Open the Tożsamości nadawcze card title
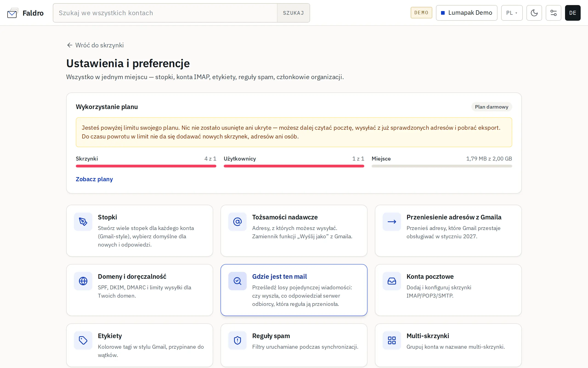 coord(285,217)
